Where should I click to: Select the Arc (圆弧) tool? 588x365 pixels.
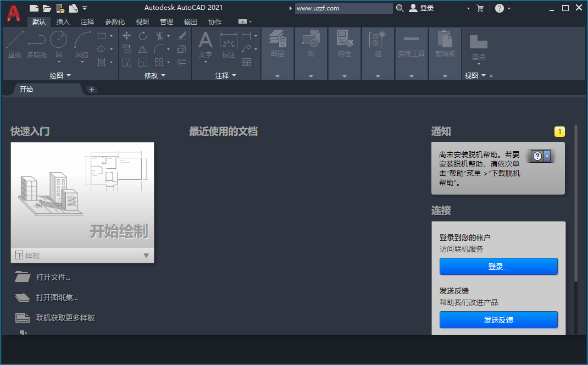point(82,44)
